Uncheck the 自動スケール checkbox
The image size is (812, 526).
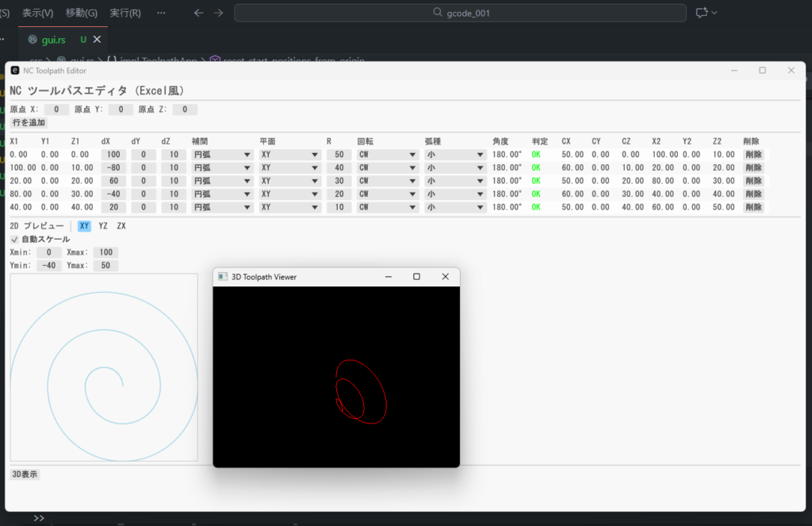14,239
